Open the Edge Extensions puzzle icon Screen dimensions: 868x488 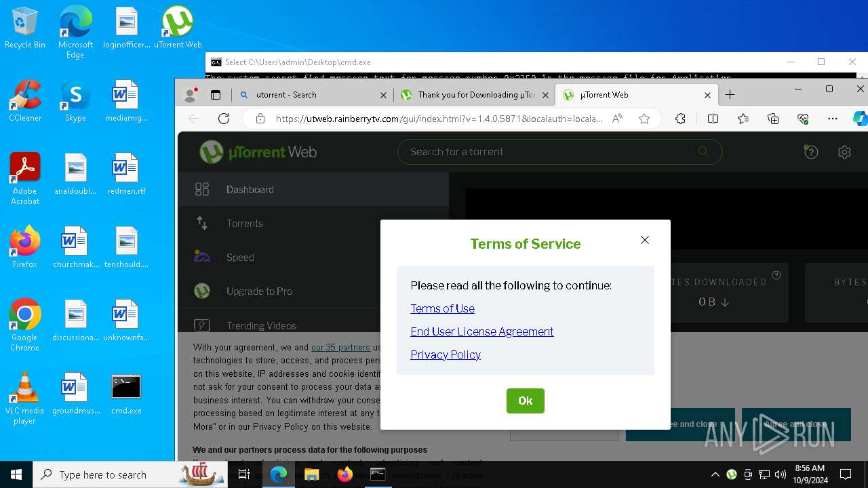tap(681, 119)
